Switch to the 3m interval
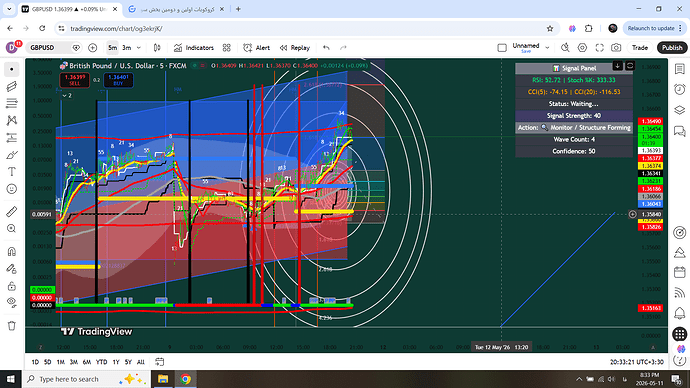Viewport: 690px width, 388px height. [127, 48]
